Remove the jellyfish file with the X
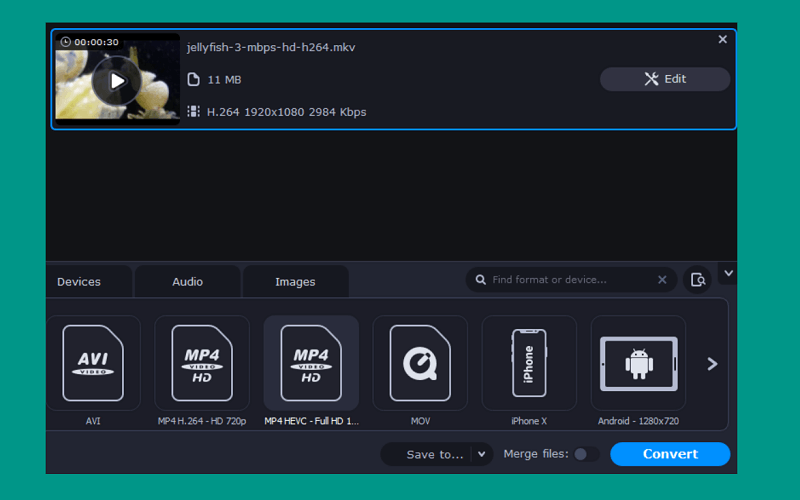This screenshot has height=500, width=800. coord(722,39)
